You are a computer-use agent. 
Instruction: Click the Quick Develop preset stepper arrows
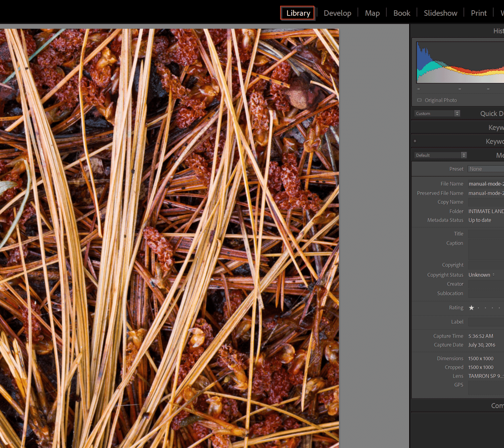point(457,113)
